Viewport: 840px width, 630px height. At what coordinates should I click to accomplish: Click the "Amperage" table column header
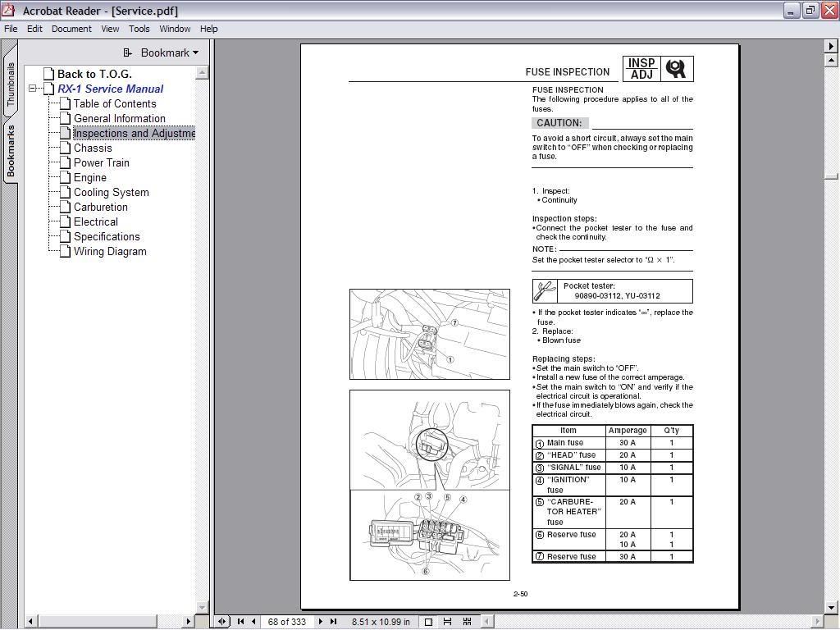click(628, 431)
